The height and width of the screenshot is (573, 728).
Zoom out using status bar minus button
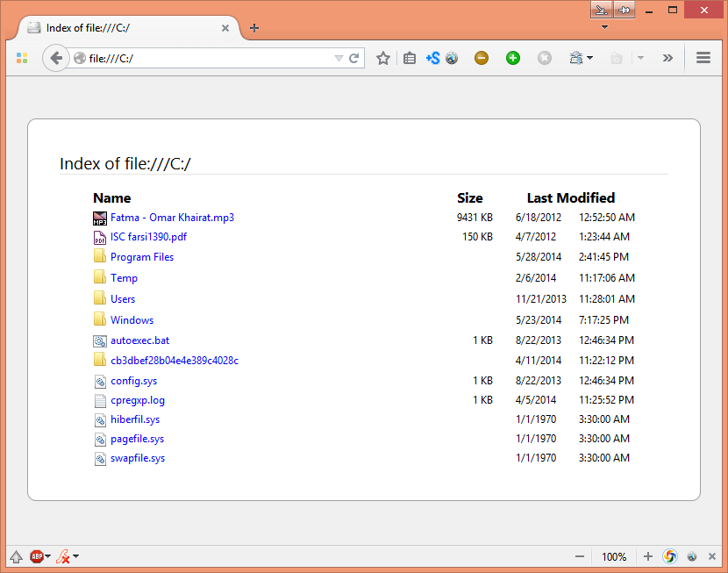tap(580, 556)
